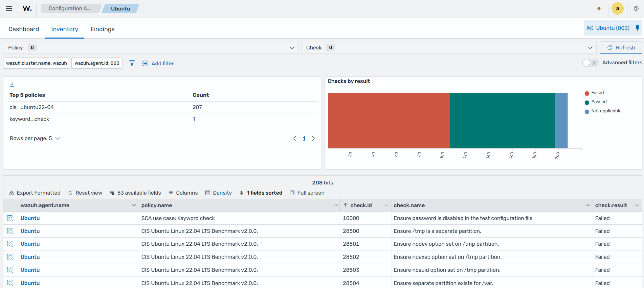
Task: Click page number 1 in pagination
Action: [x=304, y=138]
